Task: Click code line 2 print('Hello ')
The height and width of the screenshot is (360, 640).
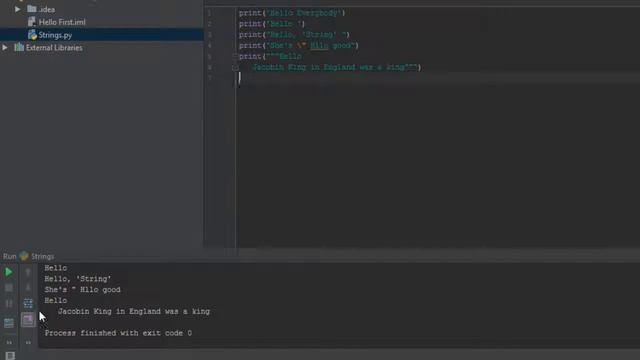Action: (x=272, y=24)
